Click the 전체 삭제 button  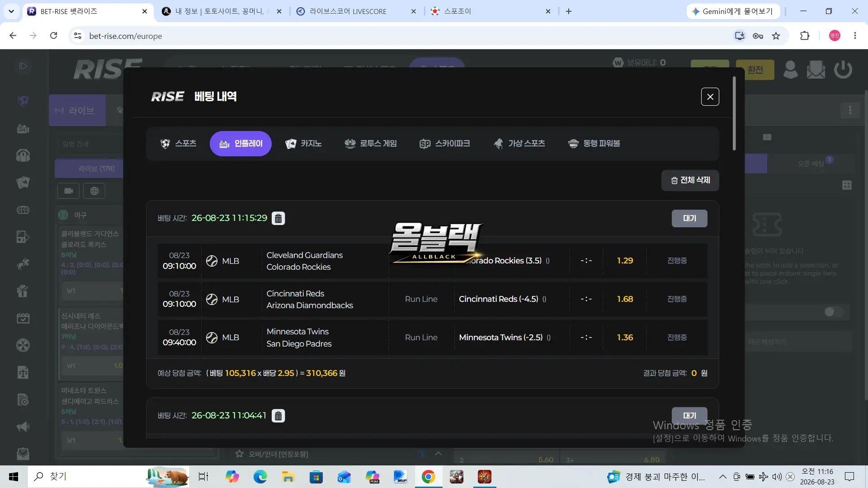(690, 180)
